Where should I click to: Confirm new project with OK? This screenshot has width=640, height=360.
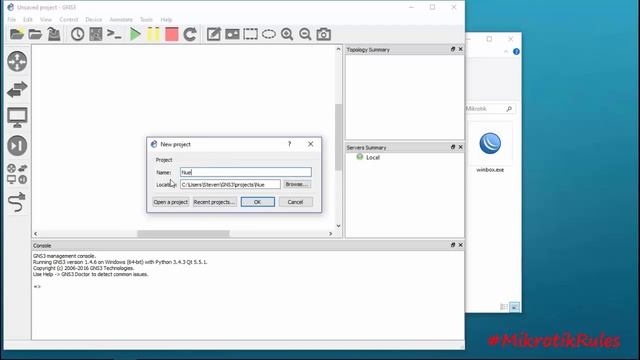coord(258,202)
